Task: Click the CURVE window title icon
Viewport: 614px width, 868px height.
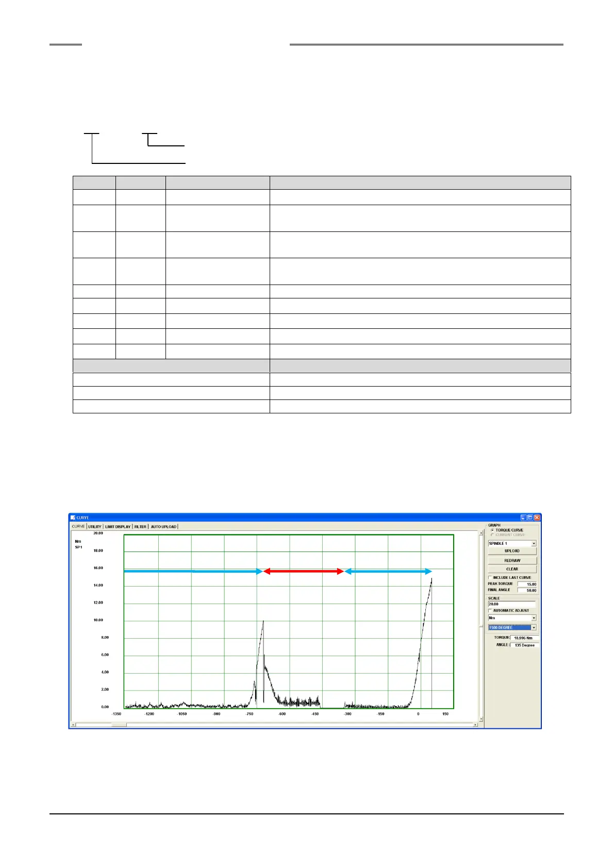Action: click(73, 518)
